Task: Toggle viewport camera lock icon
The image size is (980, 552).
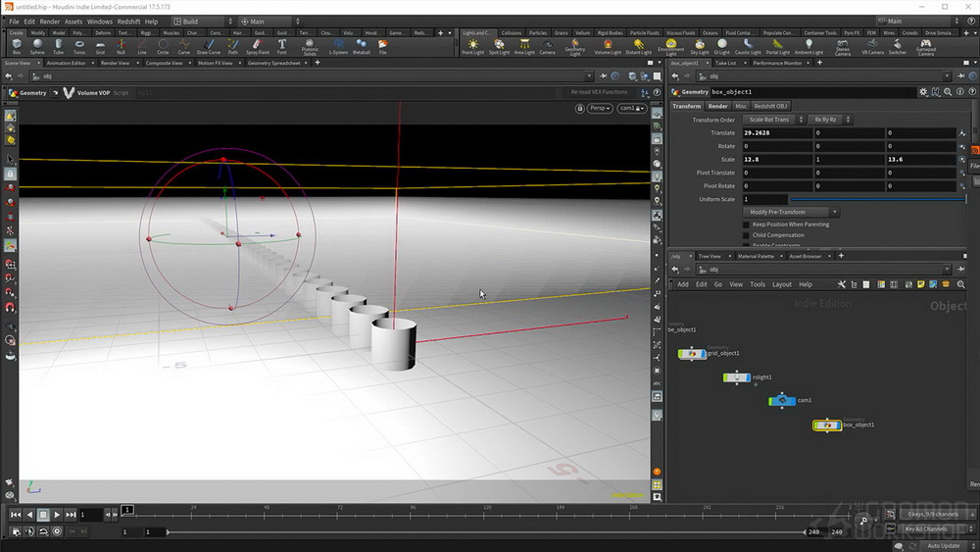Action: click(x=579, y=108)
